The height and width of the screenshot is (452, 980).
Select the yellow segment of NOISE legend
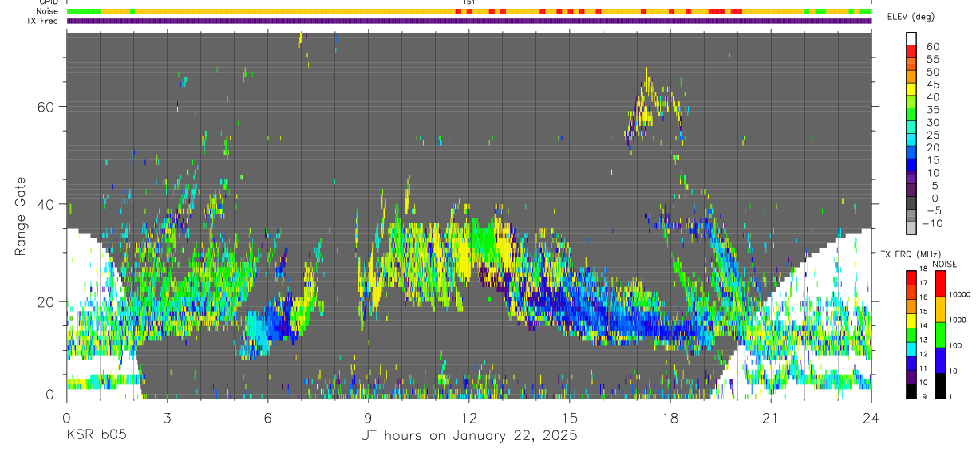click(x=939, y=309)
